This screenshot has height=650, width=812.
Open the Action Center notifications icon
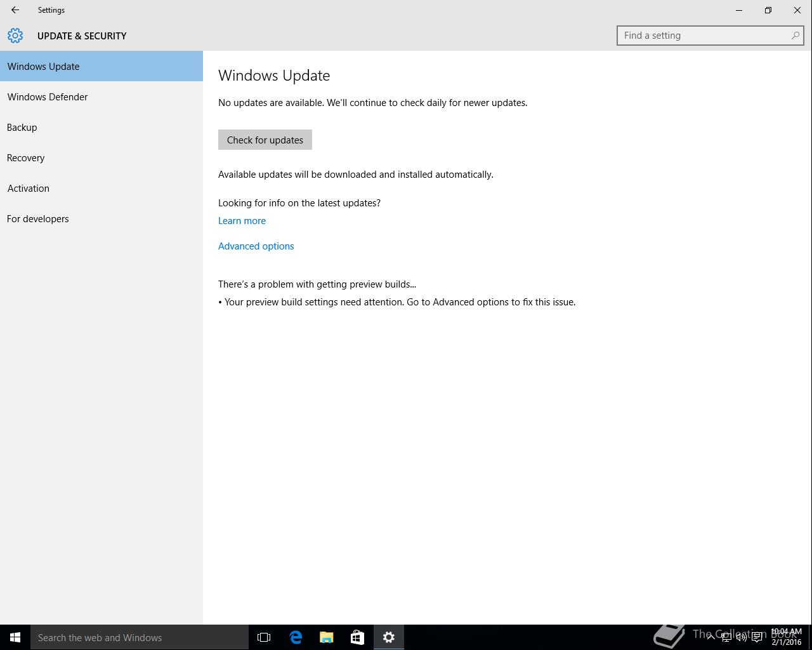(x=757, y=637)
